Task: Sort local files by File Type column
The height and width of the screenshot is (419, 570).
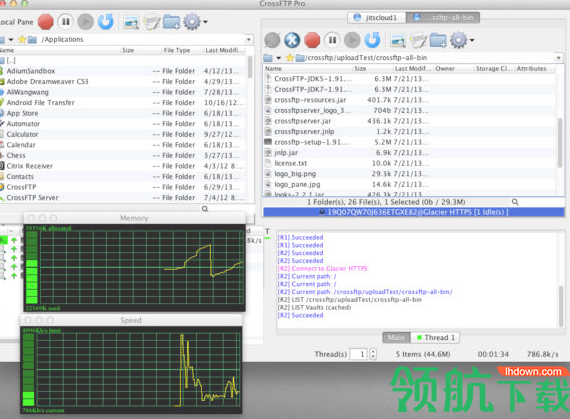Action: click(x=182, y=50)
